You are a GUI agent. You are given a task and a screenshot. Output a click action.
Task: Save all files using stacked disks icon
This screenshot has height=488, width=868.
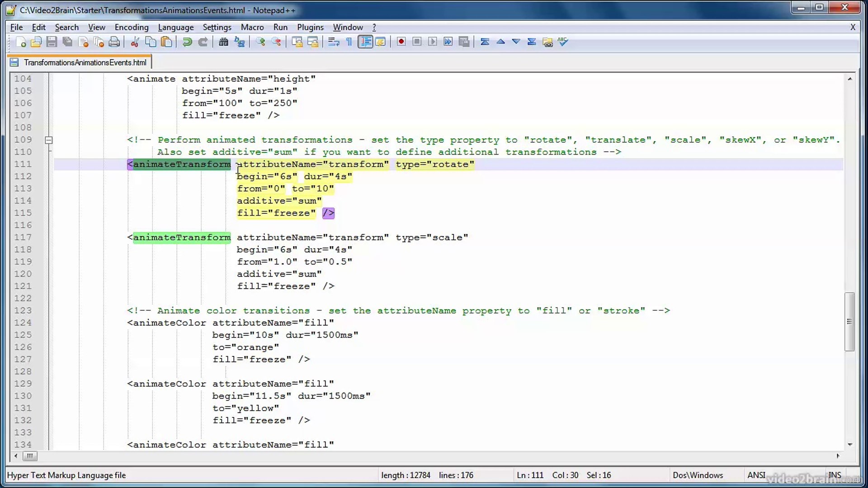click(67, 42)
